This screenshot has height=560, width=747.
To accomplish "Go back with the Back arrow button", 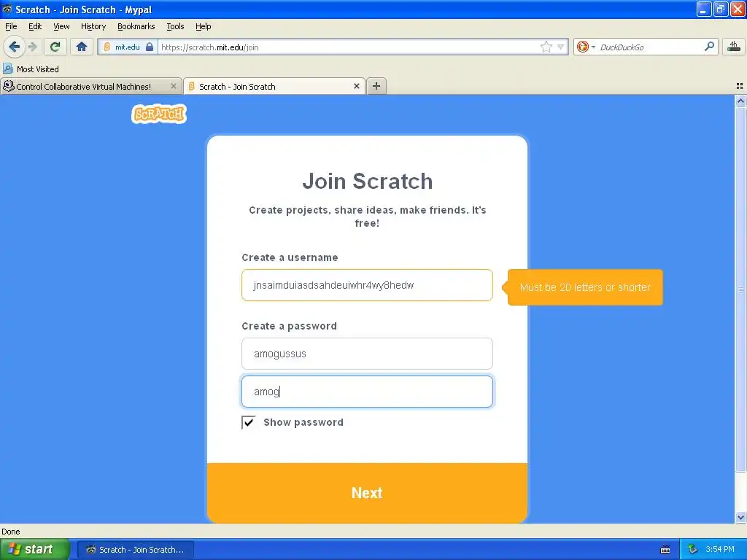I will point(14,47).
